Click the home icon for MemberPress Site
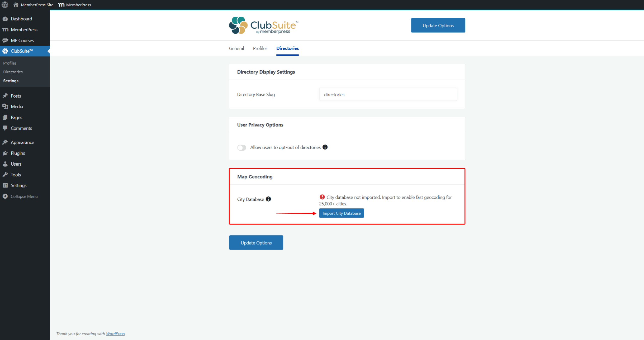This screenshot has height=340, width=644. tap(16, 5)
